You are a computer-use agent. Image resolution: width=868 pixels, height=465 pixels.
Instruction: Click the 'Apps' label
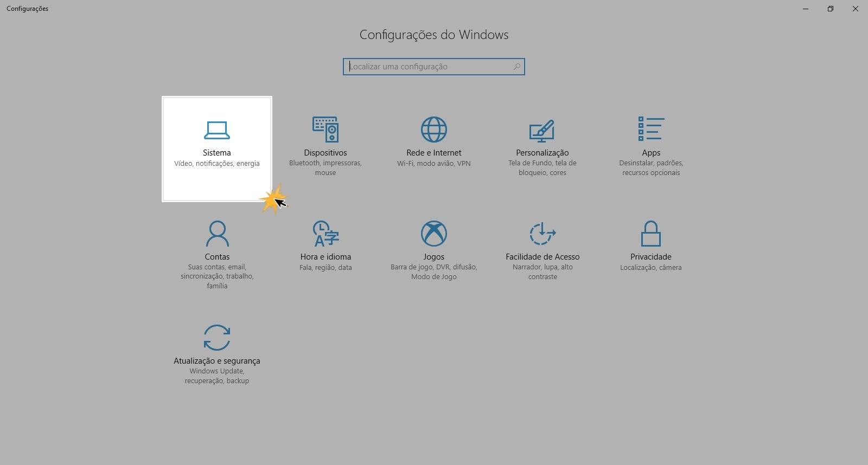pos(651,153)
